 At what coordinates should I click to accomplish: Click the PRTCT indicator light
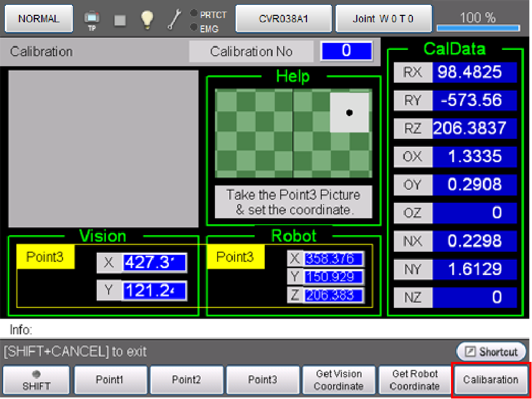click(x=194, y=14)
